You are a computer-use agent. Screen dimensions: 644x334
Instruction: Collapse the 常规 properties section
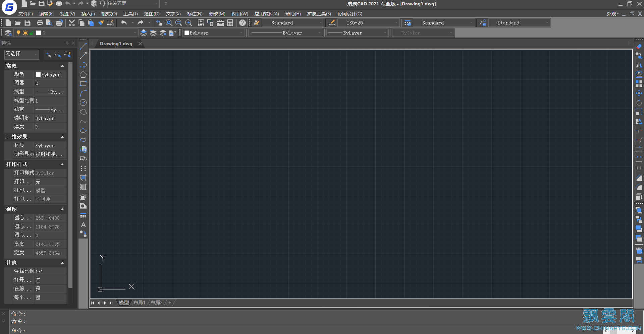coord(62,66)
